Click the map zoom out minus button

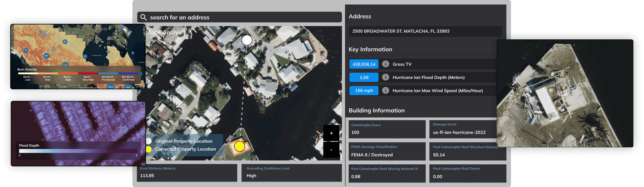331,150
